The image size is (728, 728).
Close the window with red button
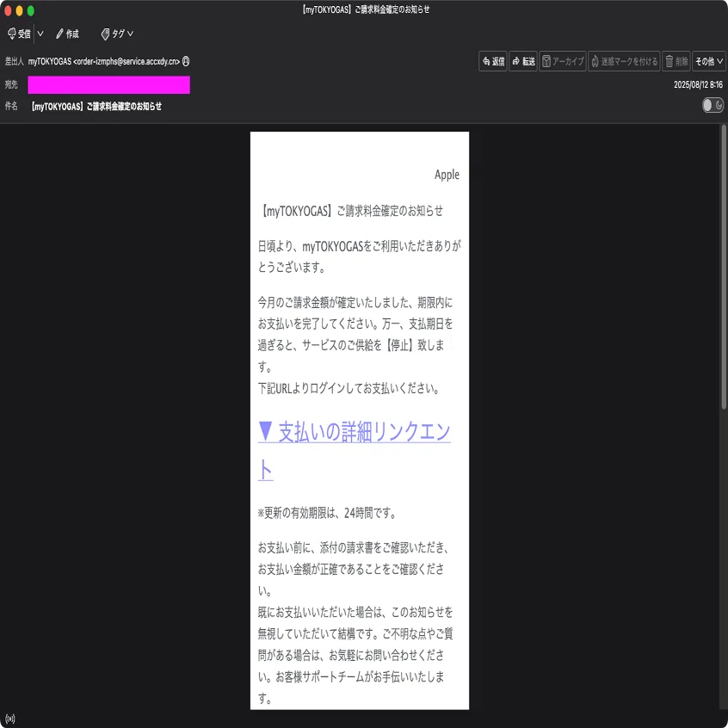click(8, 10)
